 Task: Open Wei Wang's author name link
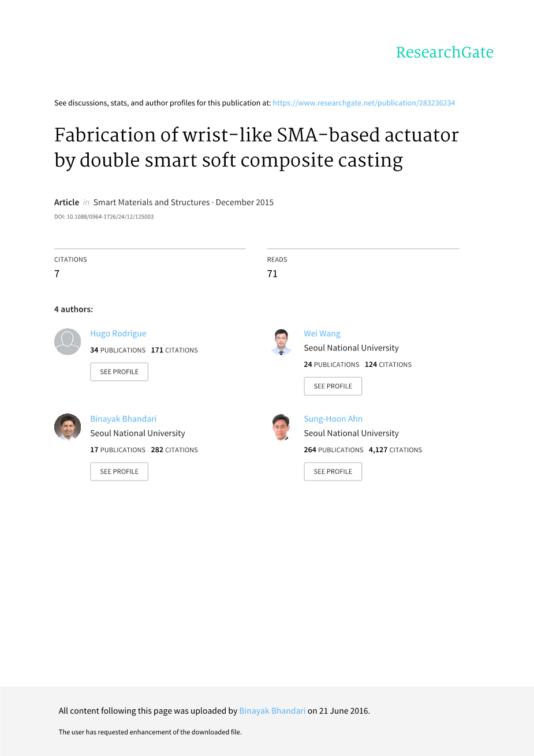tap(322, 334)
